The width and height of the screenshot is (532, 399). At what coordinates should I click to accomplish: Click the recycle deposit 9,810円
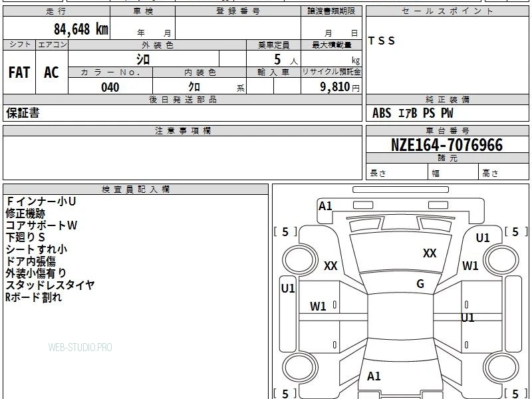(x=340, y=87)
